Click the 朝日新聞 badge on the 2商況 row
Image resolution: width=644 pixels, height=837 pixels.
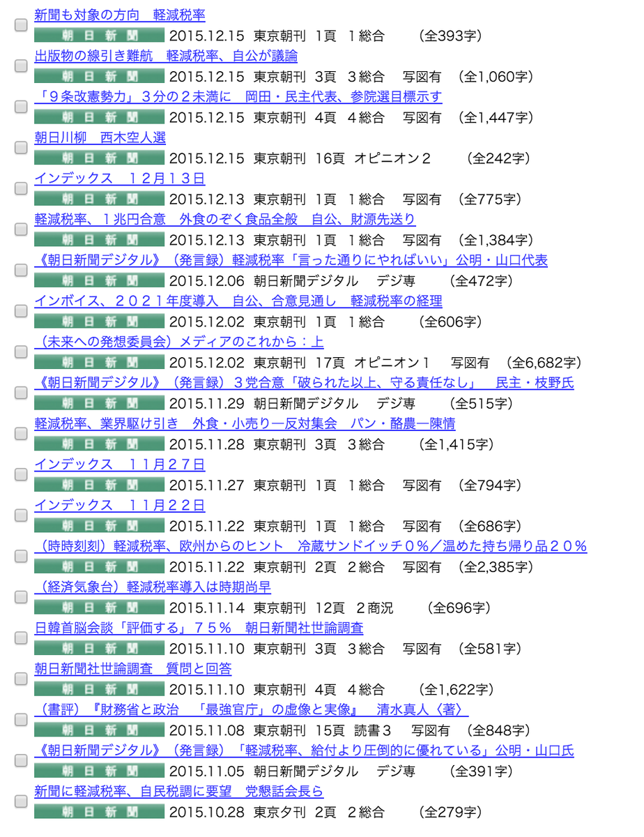point(100,607)
